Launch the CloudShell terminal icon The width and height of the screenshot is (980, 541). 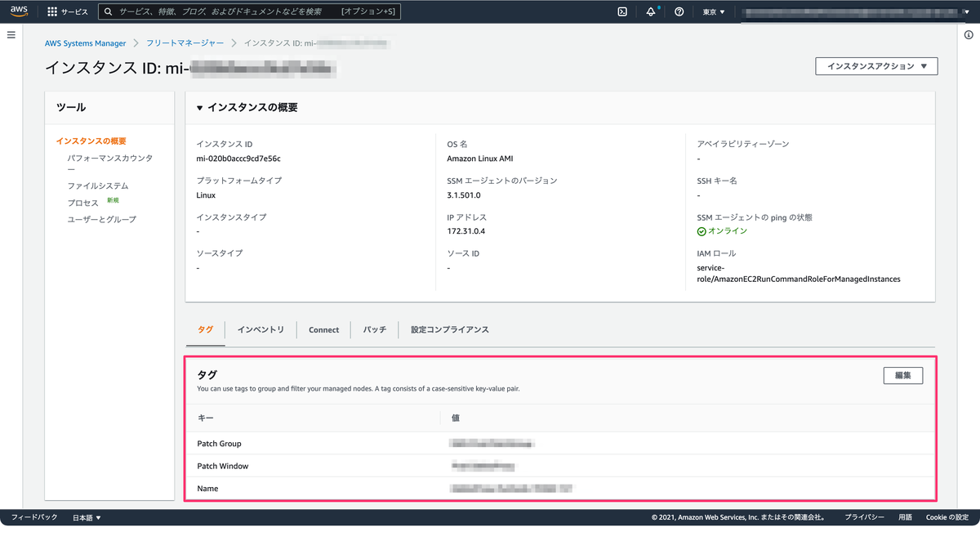tap(622, 11)
